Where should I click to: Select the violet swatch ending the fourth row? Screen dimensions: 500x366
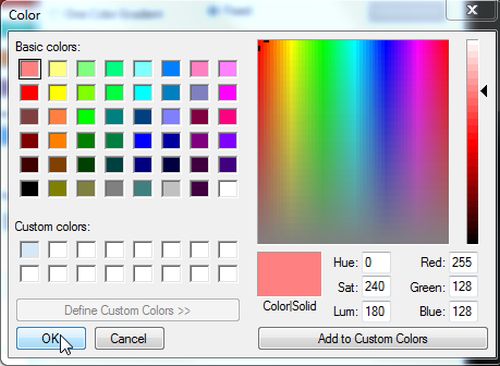pos(228,141)
